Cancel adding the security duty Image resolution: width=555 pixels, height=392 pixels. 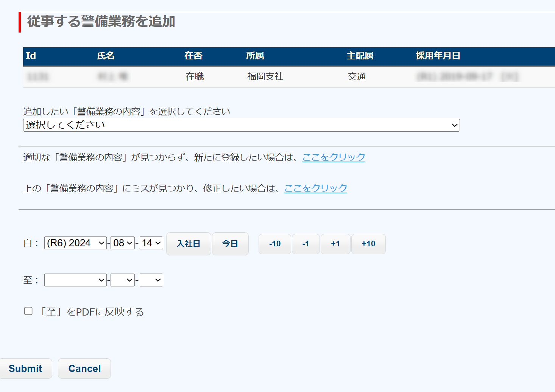(x=84, y=369)
